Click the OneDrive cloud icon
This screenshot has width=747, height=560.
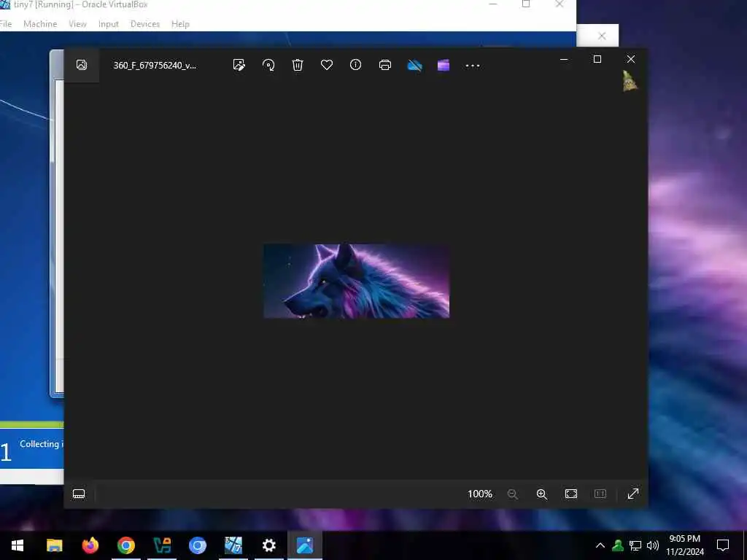(x=415, y=65)
